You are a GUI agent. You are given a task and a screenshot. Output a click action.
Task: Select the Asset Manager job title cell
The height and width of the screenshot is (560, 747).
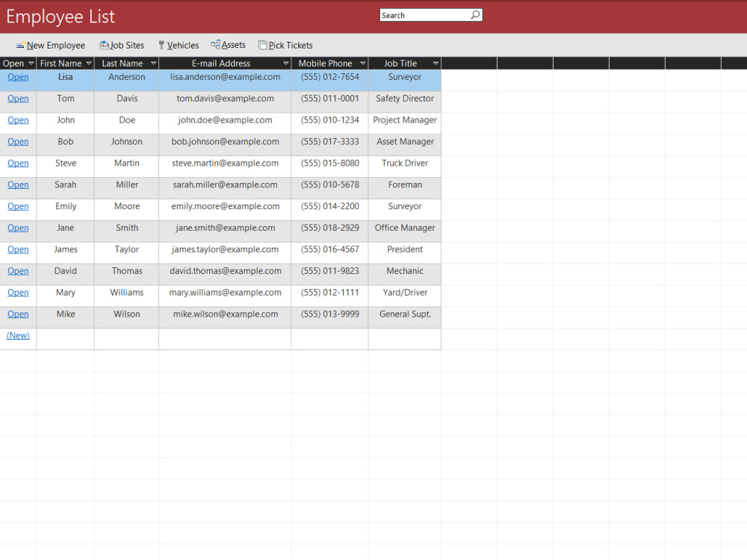404,145
